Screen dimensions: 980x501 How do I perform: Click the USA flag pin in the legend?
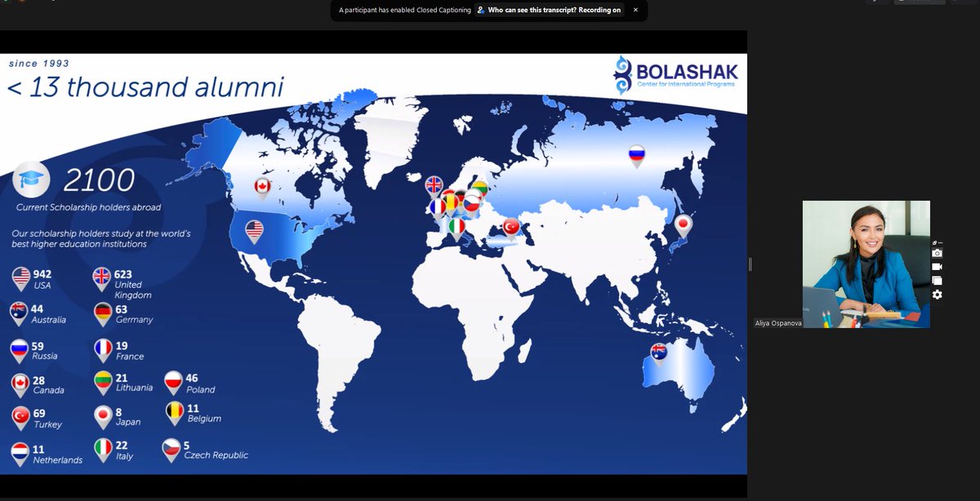click(21, 278)
